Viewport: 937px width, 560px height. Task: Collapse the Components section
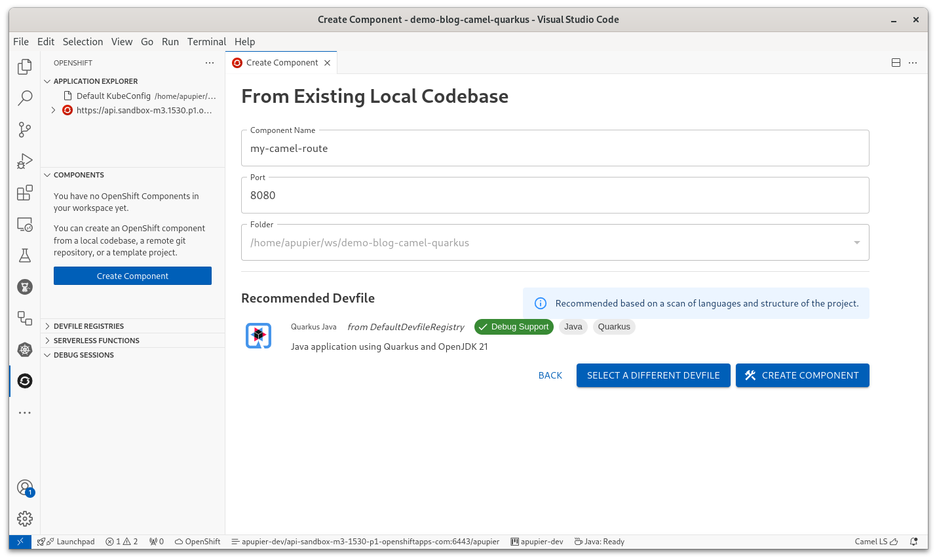coord(47,175)
